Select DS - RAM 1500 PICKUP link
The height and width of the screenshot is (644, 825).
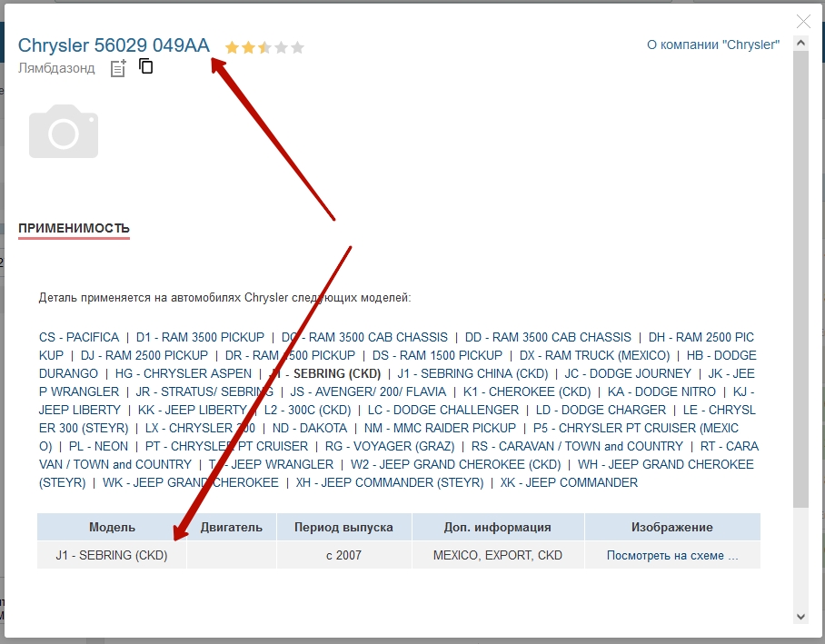437,356
